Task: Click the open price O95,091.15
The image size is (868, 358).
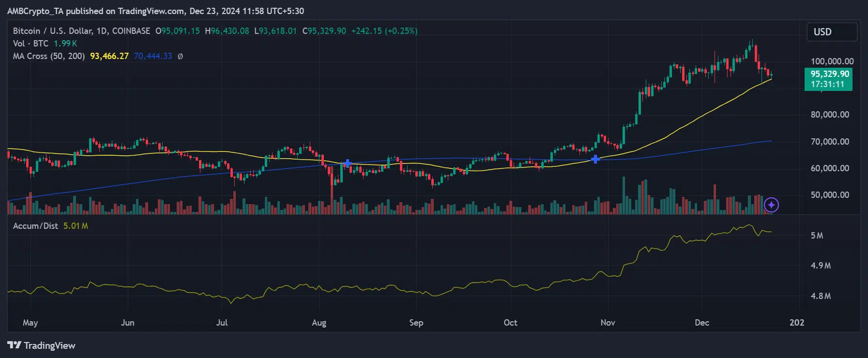Action: [x=177, y=31]
